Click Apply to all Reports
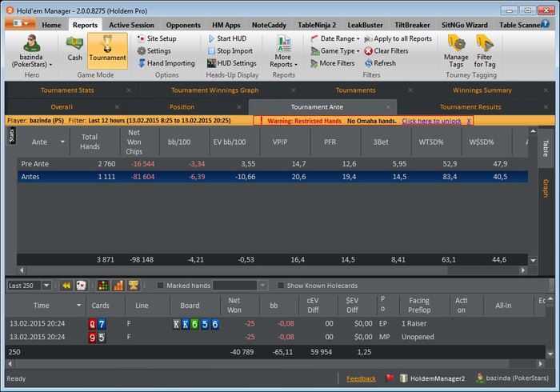This screenshot has height=392, width=560. click(x=398, y=38)
